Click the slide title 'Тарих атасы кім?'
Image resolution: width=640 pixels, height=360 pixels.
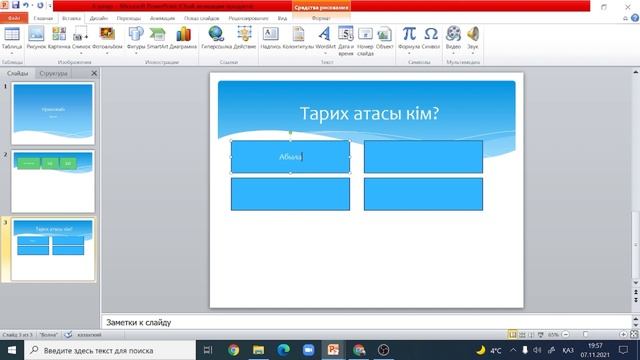[x=369, y=113]
